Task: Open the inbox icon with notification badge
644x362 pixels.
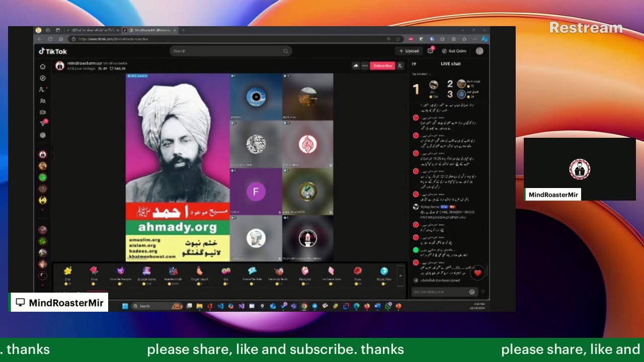Action: tap(431, 51)
